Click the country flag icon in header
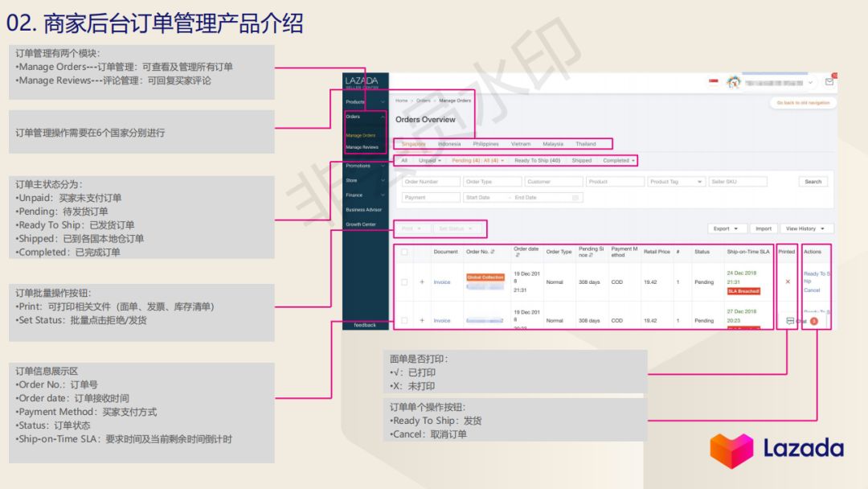The image size is (868, 489). (714, 82)
